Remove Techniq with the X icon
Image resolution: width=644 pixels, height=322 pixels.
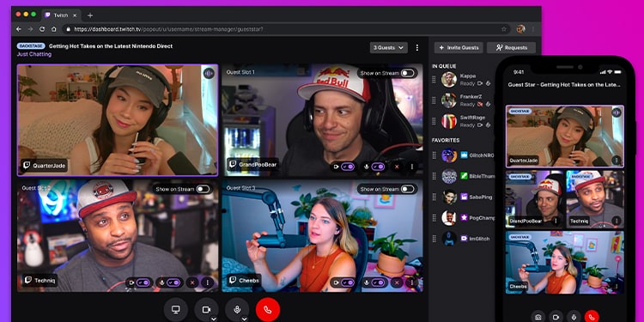coord(192,283)
